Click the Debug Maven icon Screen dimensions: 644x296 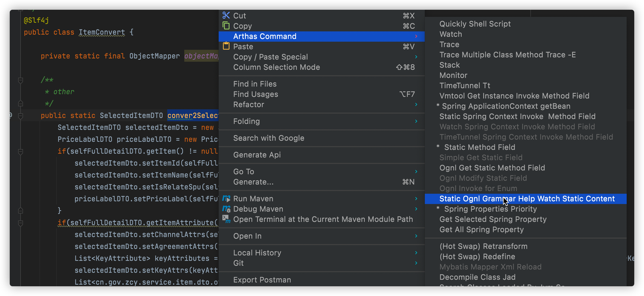[226, 209]
